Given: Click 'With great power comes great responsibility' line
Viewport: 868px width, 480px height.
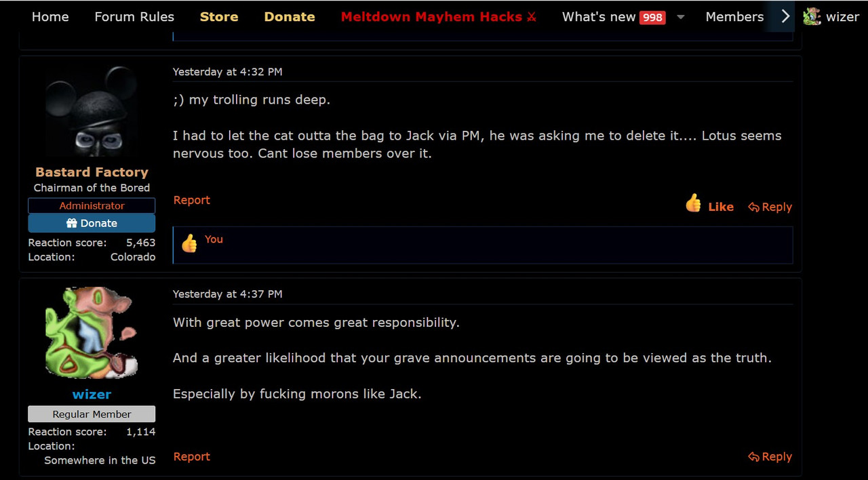Looking at the screenshot, I should coord(316,323).
